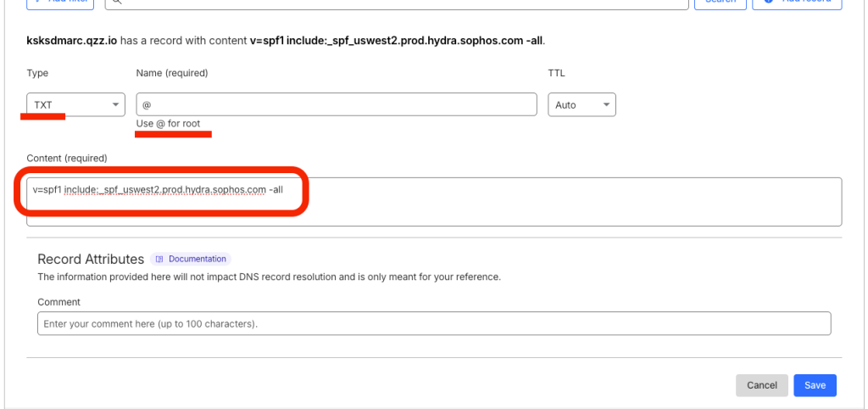Expand the TTL dropdown set to Auto

tap(581, 104)
